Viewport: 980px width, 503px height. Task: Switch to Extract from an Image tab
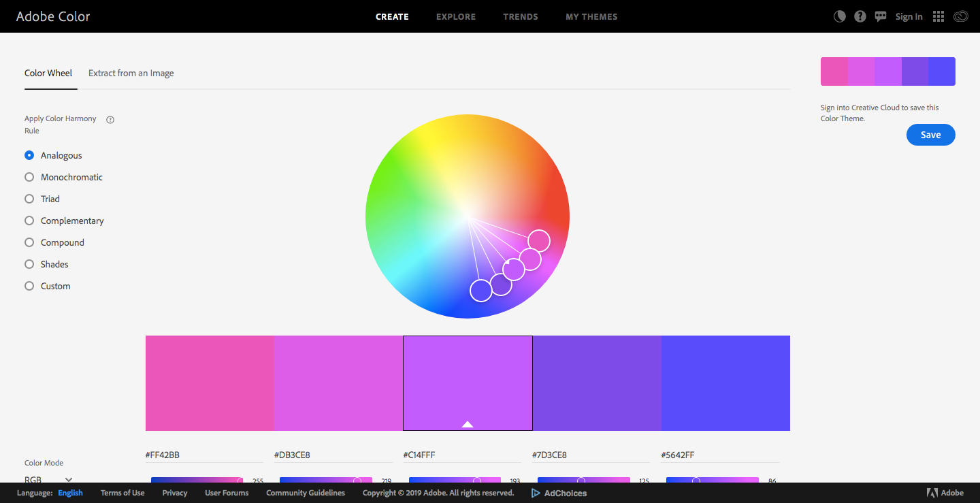tap(131, 73)
